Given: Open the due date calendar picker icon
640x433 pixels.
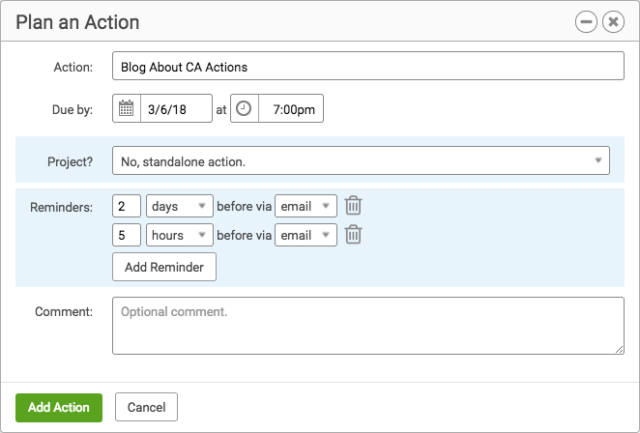Looking at the screenshot, I should 126,109.
